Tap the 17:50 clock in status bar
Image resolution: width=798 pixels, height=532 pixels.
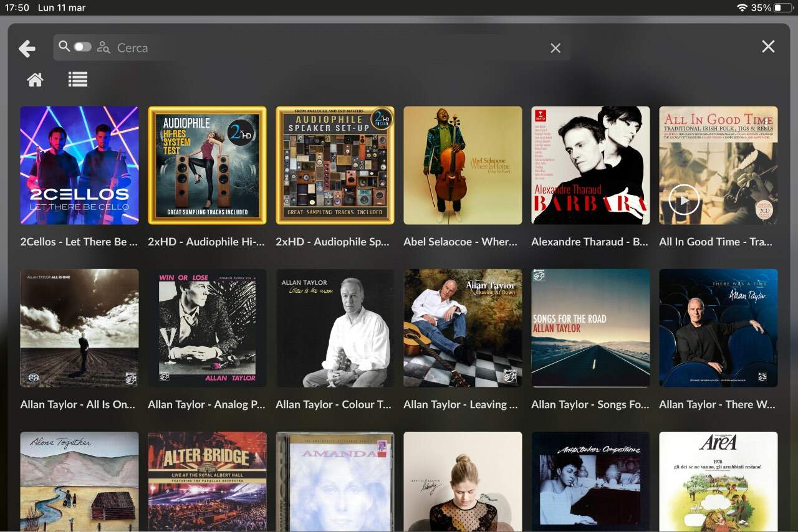point(17,7)
